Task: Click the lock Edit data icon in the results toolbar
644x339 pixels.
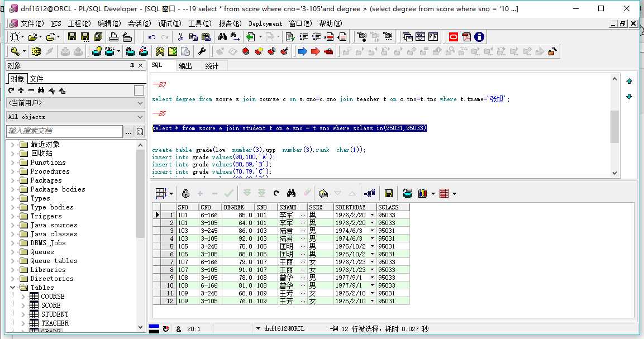Action: 185,193
